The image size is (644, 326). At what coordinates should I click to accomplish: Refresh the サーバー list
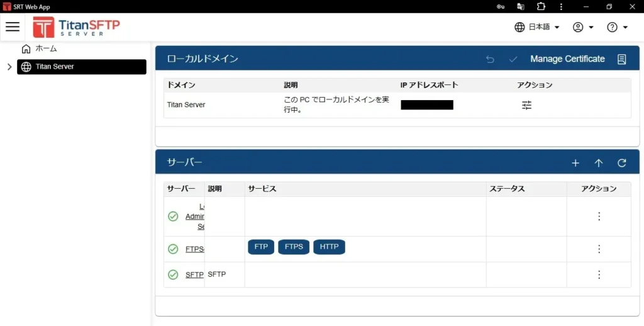621,163
